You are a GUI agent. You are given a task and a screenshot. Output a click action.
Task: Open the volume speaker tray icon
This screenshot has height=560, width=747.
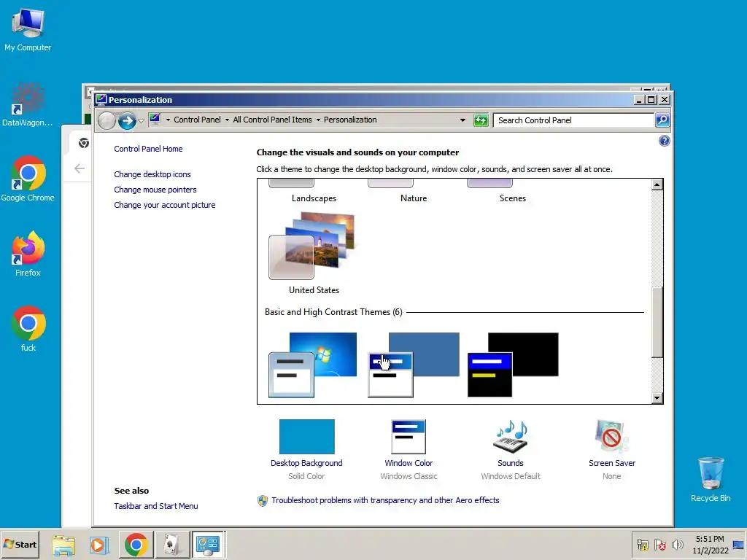point(677,545)
